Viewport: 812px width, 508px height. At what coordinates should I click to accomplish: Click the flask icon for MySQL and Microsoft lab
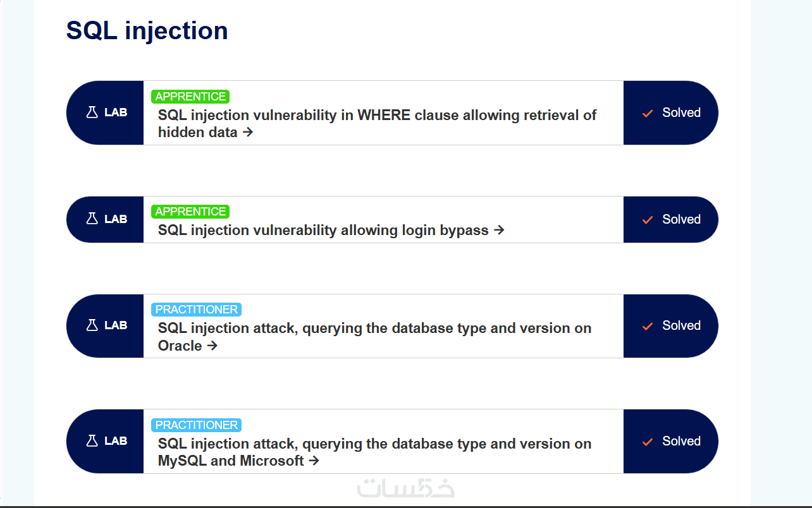[x=92, y=441]
